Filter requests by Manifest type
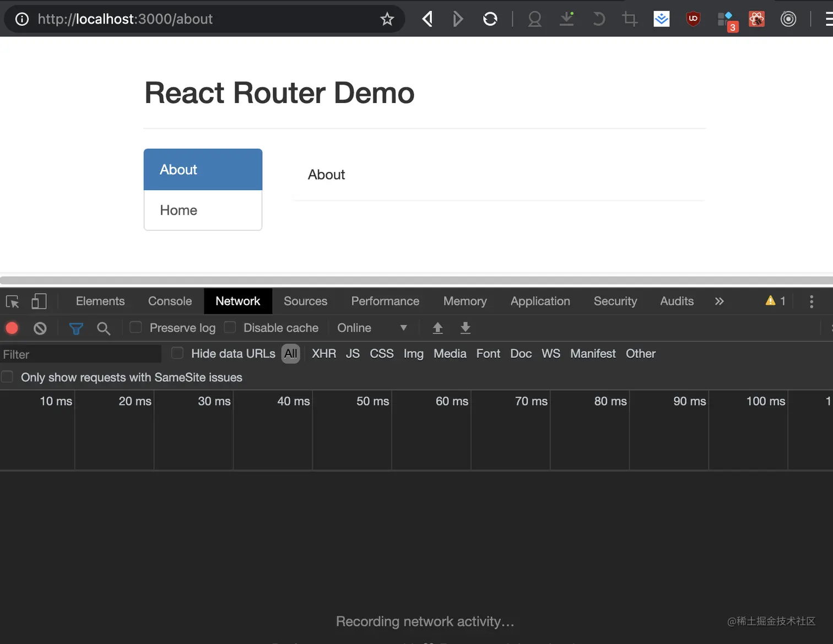This screenshot has width=833, height=644. (x=593, y=354)
